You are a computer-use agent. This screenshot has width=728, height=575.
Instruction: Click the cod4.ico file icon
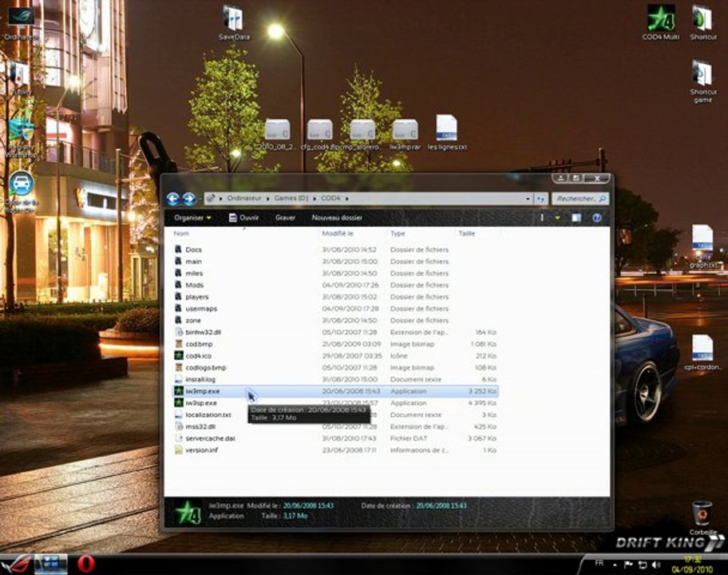coord(179,355)
